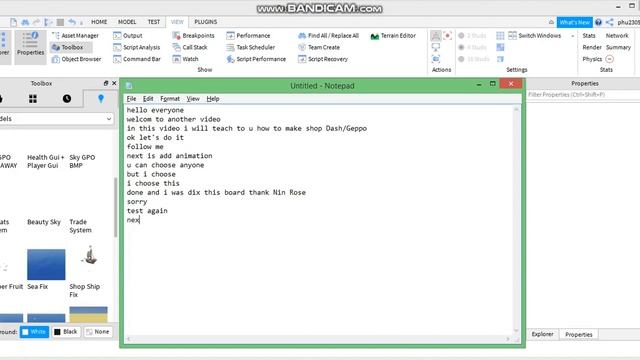The image size is (640, 360).
Task: Switch to the TEST ribbon tab
Action: [x=153, y=22]
